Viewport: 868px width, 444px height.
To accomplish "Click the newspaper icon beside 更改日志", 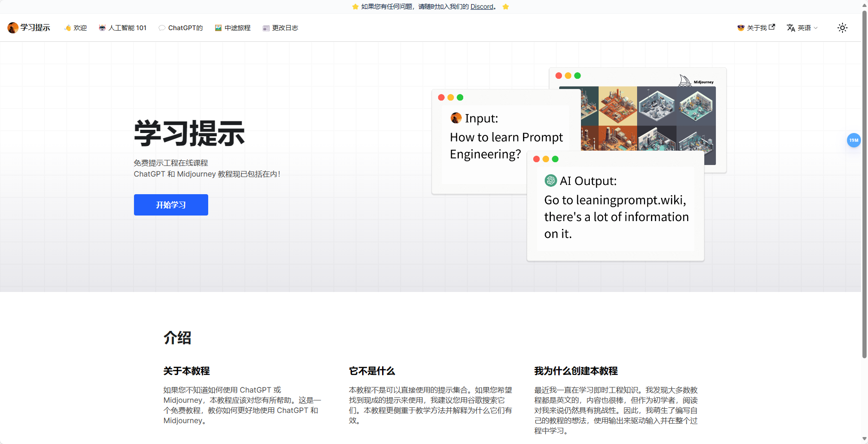I will [266, 28].
